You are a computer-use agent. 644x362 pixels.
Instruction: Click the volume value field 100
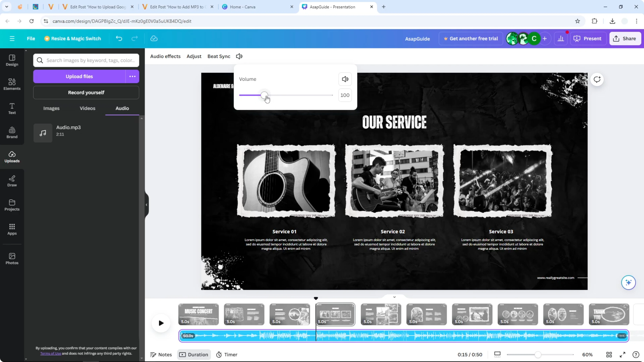pyautogui.click(x=345, y=95)
